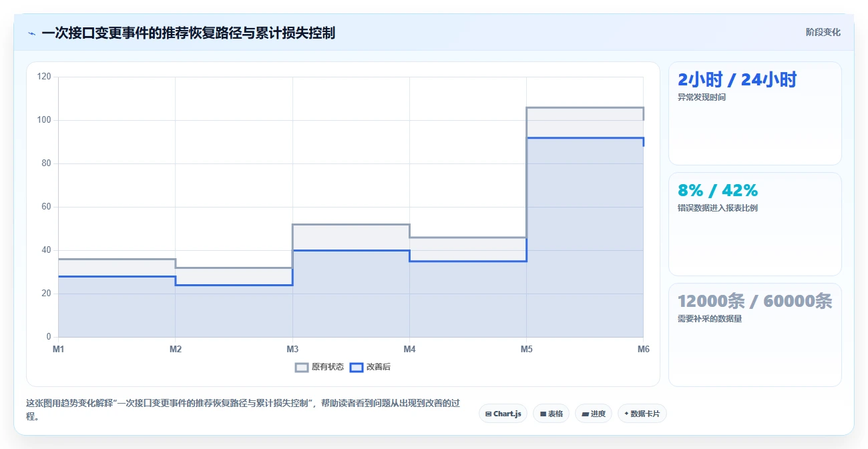
Task: Select the 2小时 / 24小时 value
Action: click(x=737, y=80)
